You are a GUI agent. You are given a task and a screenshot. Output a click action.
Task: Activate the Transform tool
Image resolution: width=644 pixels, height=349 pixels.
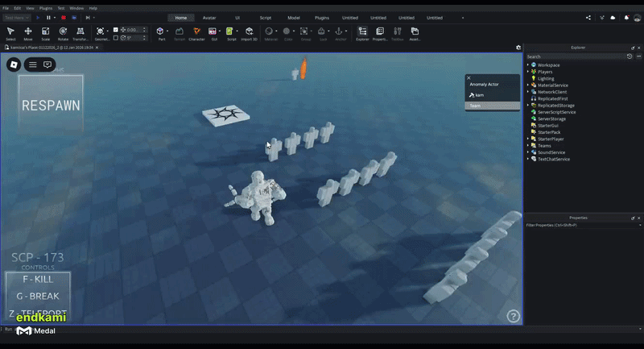80,33
